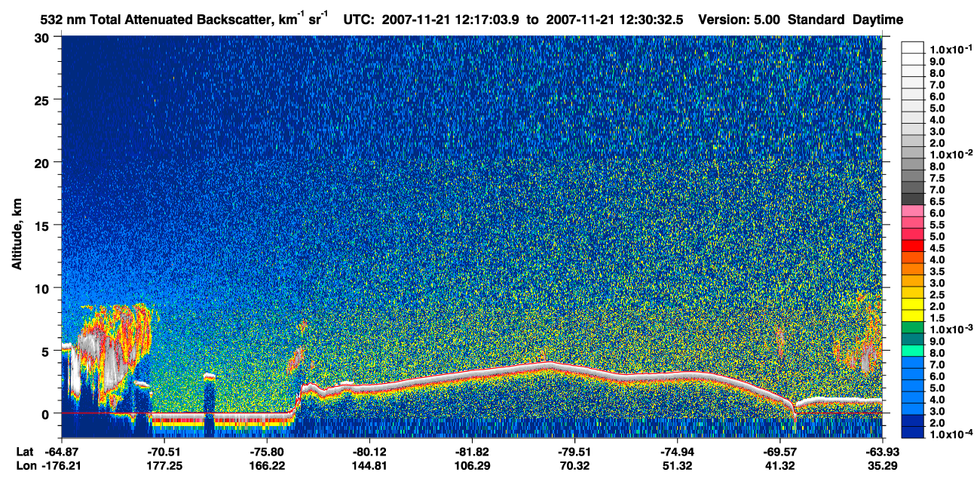Click the word 'Standard' in the header
Viewport: 980px width, 503px height.
click(x=816, y=19)
